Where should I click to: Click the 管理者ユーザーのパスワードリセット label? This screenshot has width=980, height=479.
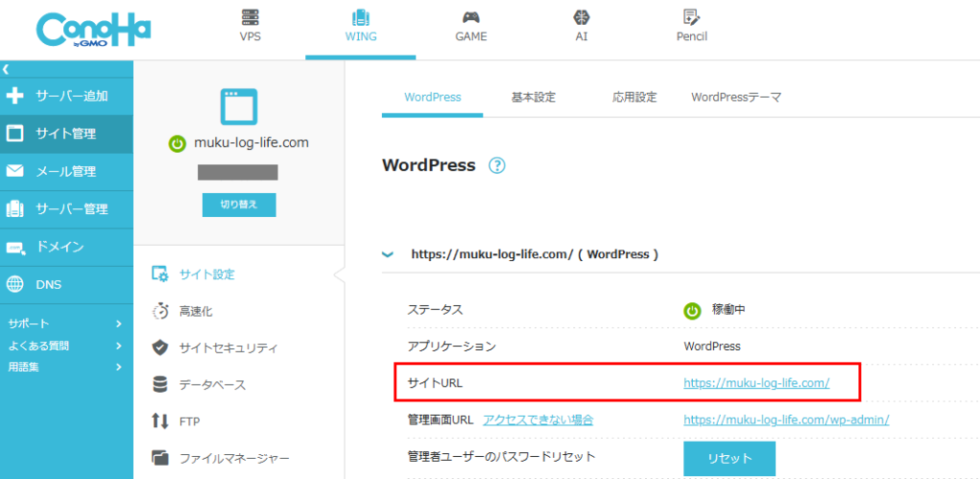501,456
